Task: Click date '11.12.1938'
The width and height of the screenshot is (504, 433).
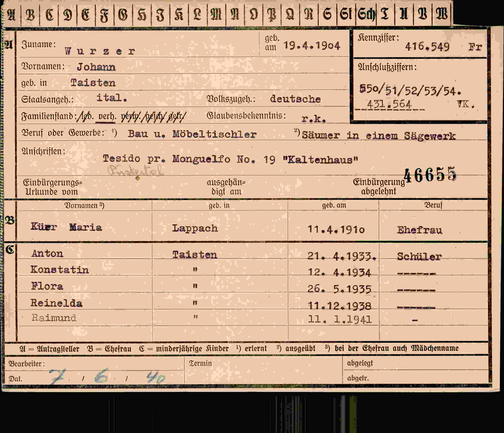Action: pos(340,306)
